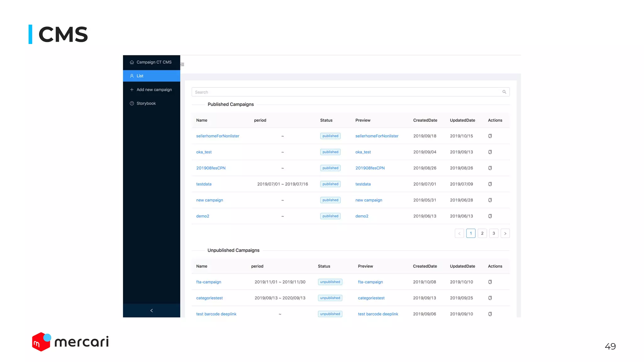Select page 2 in pagination
This screenshot has height=362, width=644.
click(482, 233)
